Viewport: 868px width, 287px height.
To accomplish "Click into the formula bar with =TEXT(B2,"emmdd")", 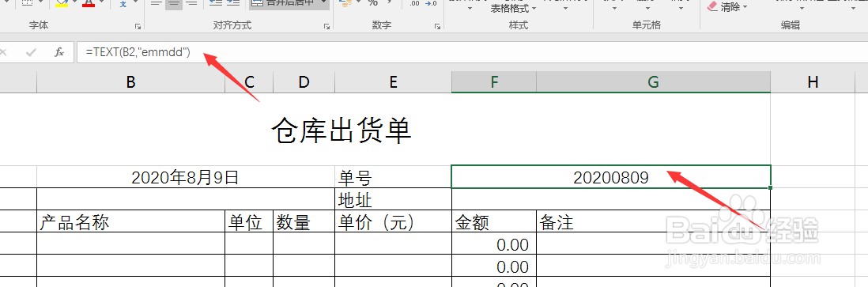I will pyautogui.click(x=472, y=53).
